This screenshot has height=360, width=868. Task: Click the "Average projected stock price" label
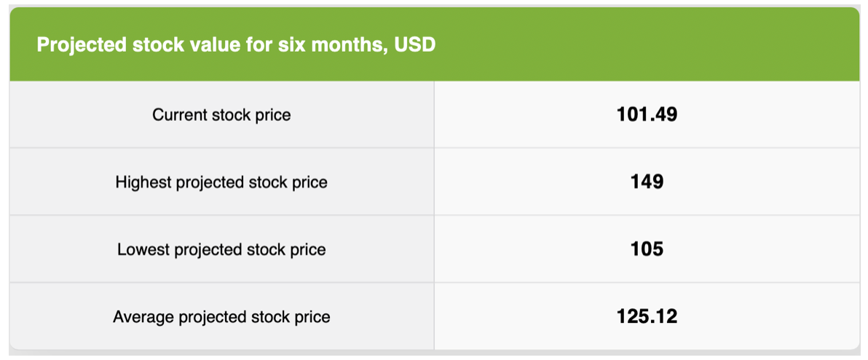coord(221,317)
